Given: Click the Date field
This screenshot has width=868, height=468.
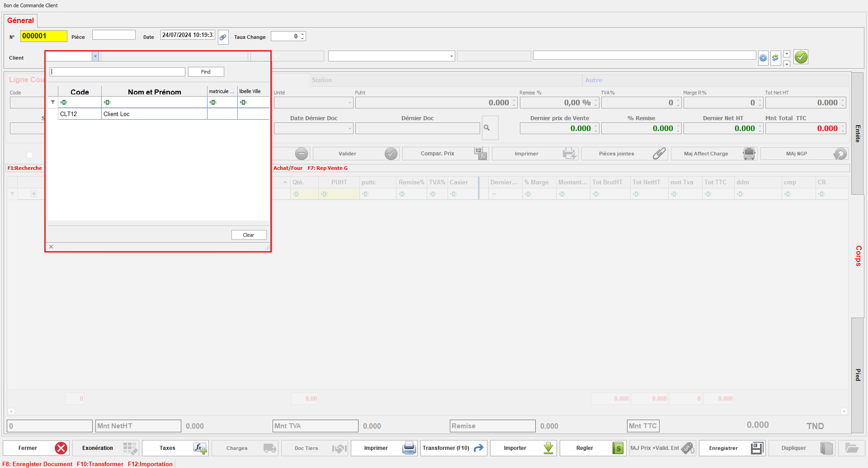Looking at the screenshot, I should point(188,35).
